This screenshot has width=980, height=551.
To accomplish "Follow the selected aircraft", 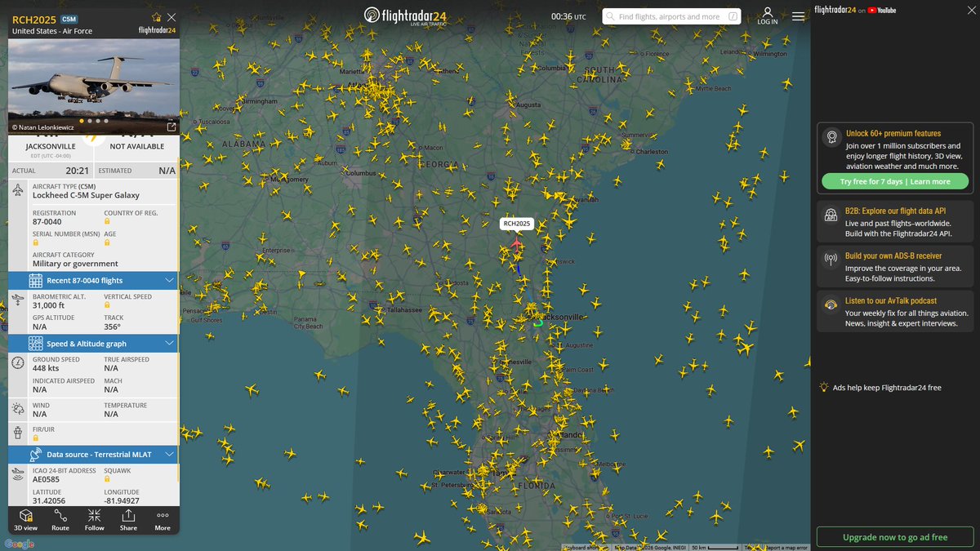I will pos(95,519).
